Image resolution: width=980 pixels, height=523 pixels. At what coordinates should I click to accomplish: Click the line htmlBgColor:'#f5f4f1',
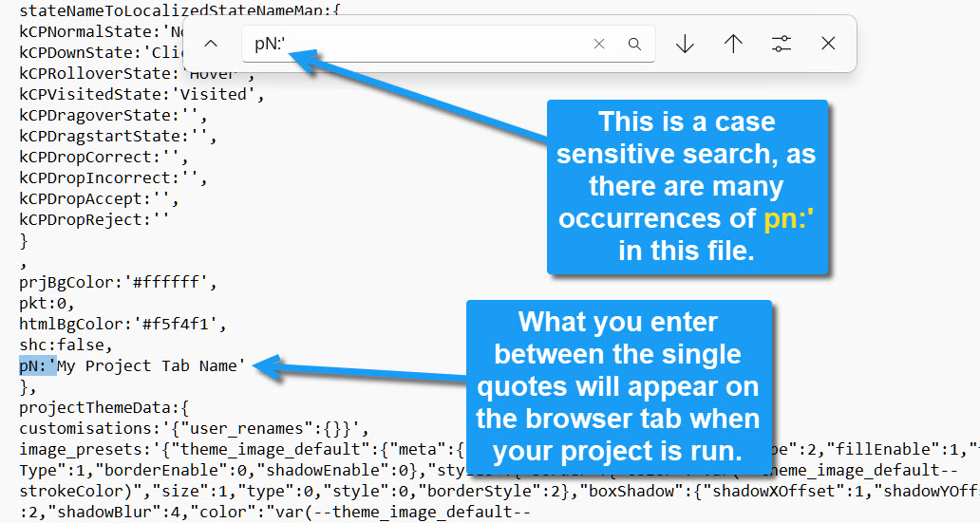122,324
